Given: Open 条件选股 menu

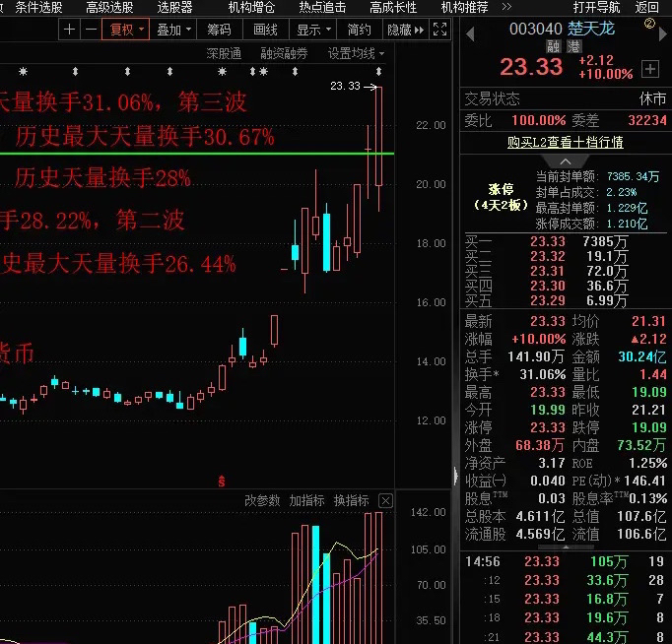Looking at the screenshot, I should coord(39,7).
